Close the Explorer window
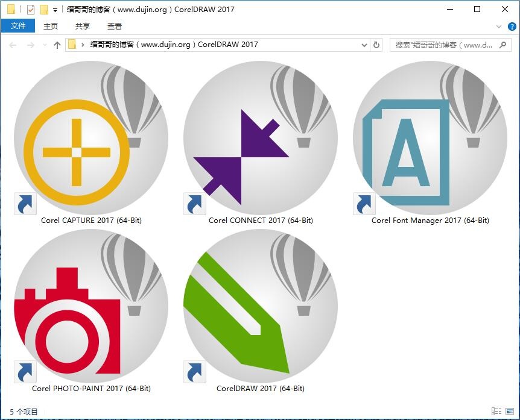This screenshot has height=420, width=520. point(505,9)
